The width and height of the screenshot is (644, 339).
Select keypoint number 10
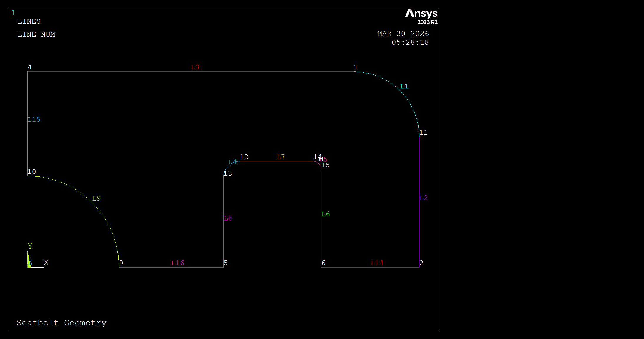point(32,172)
